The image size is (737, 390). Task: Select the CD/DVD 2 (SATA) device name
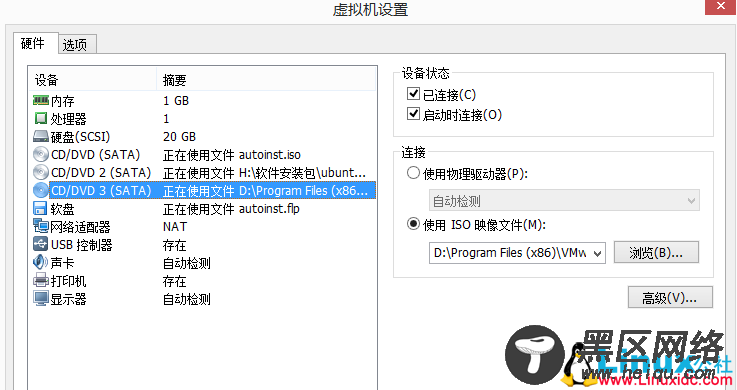(x=101, y=173)
